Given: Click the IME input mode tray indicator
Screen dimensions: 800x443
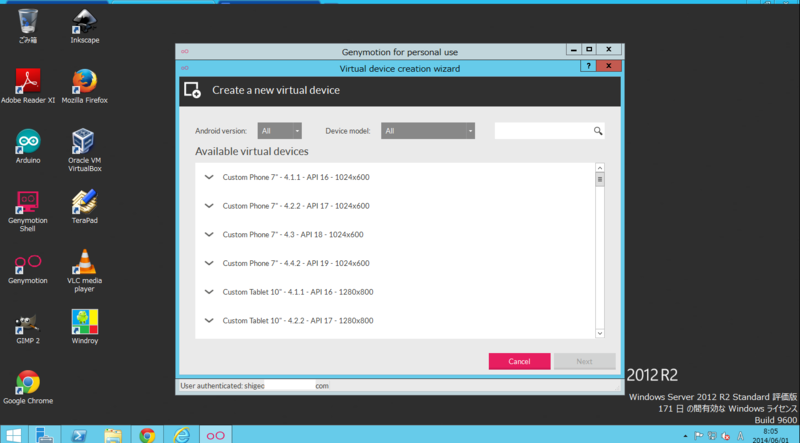Looking at the screenshot, I should click(740, 436).
